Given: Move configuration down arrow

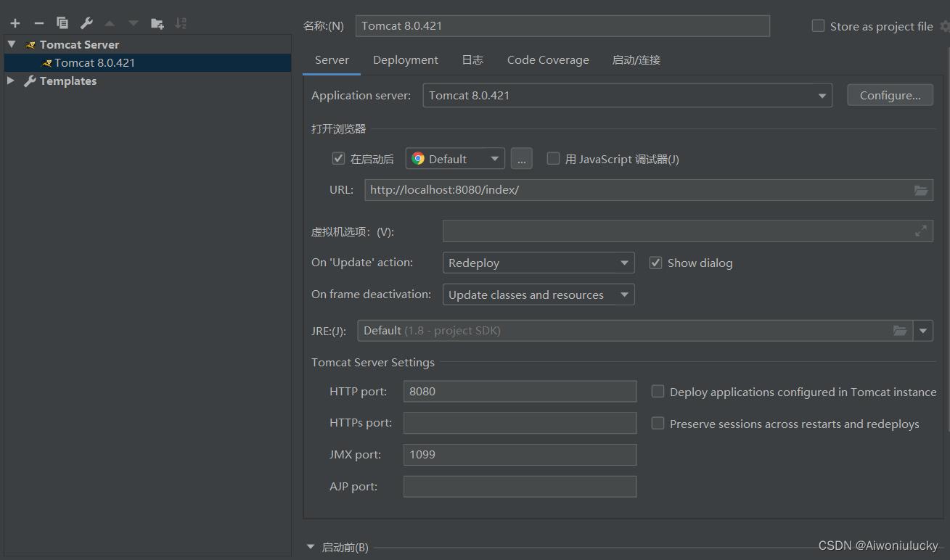Looking at the screenshot, I should 134,23.
